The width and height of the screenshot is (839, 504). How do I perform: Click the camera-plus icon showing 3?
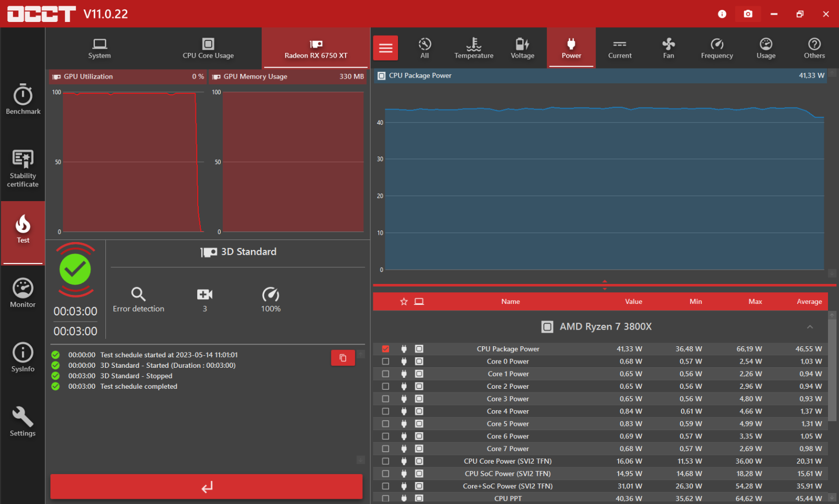205,294
